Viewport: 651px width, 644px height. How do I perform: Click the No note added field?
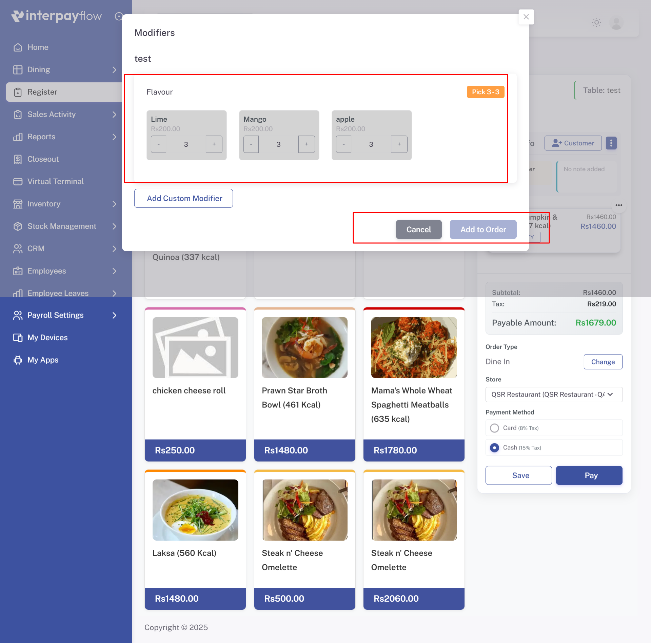click(x=587, y=177)
